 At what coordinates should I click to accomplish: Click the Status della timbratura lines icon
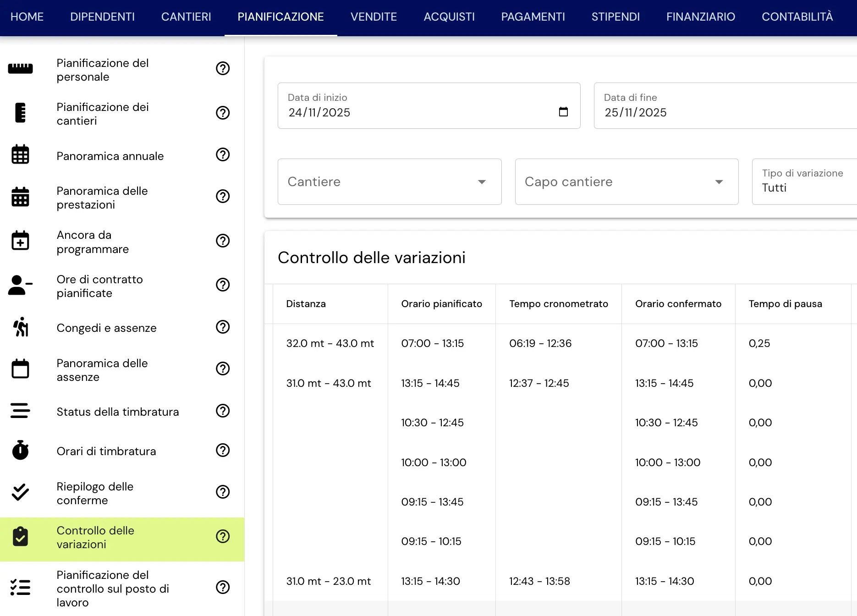pyautogui.click(x=20, y=411)
